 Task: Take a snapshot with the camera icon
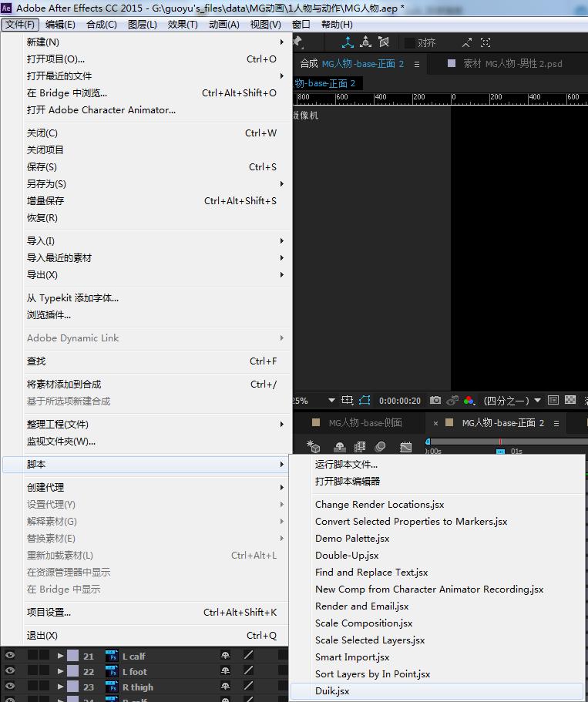(435, 400)
